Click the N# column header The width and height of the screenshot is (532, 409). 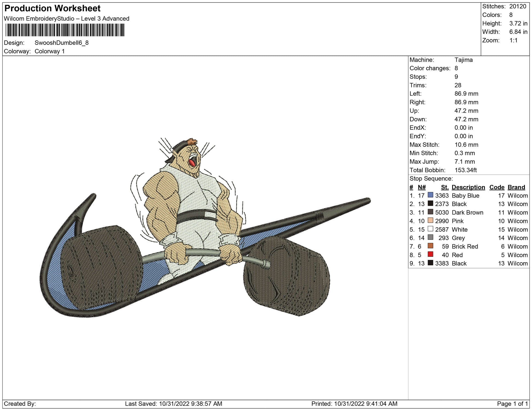422,187
